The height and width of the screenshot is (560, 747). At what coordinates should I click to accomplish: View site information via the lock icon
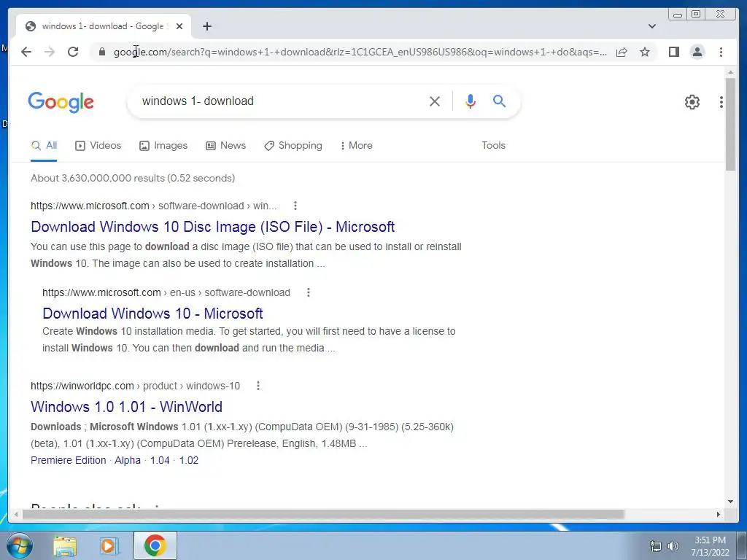[x=101, y=52]
